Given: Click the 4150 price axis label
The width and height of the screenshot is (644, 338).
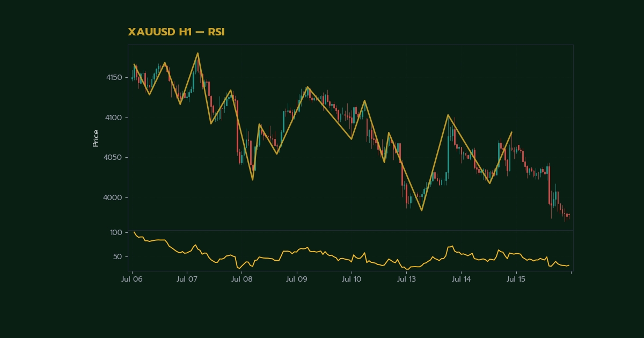Looking at the screenshot, I should pos(114,77).
